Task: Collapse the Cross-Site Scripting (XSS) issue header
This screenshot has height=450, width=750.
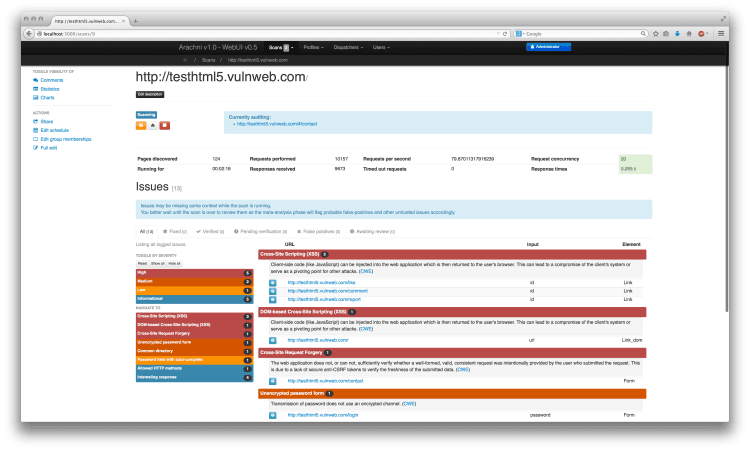Action: 452,254
